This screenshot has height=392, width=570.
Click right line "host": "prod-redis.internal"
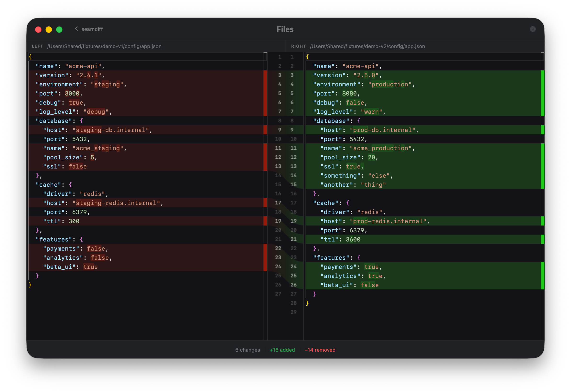(423, 221)
